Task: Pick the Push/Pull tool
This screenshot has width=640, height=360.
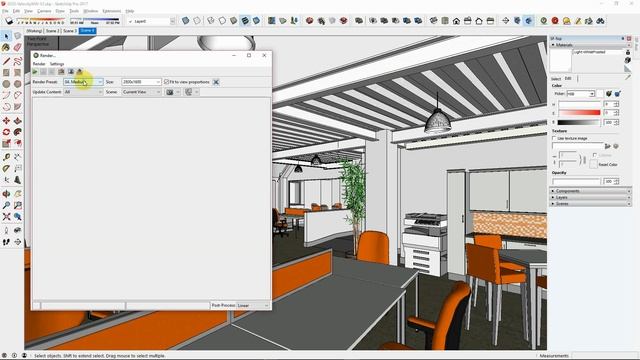Action: tap(18, 121)
